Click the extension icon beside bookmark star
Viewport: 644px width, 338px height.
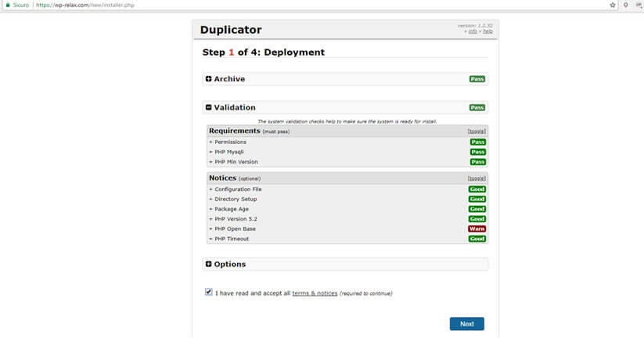625,5
